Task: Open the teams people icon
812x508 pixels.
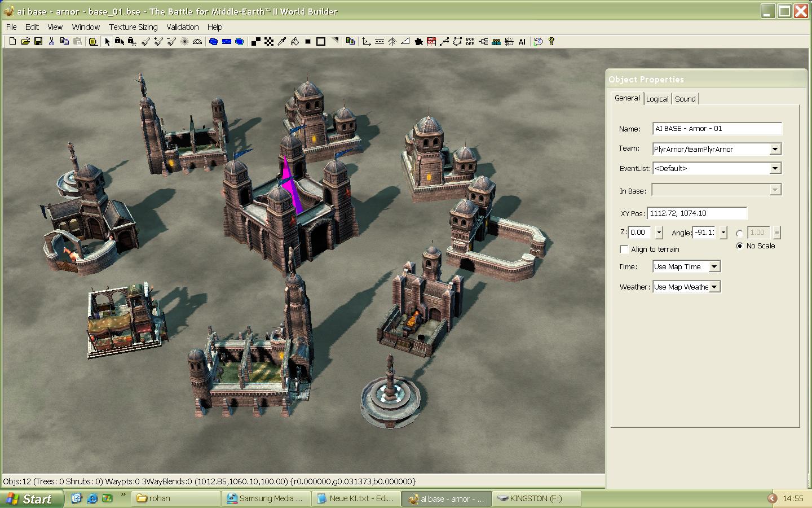Action: (496, 41)
